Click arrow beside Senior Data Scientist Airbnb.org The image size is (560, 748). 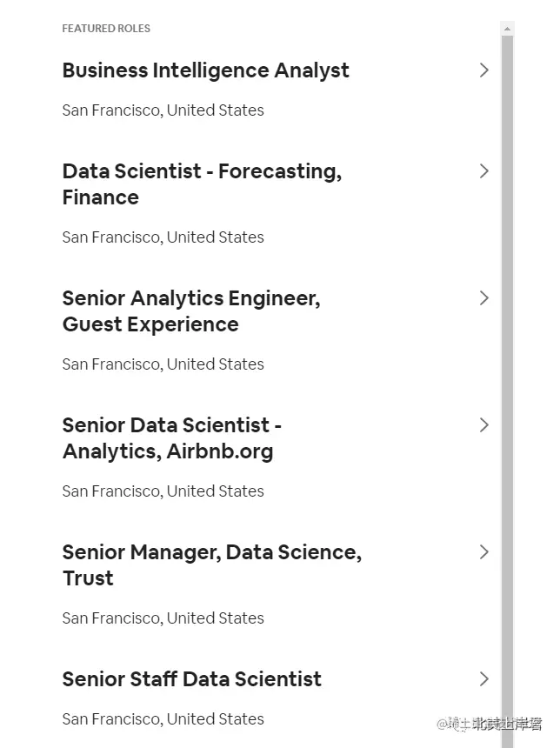(x=484, y=425)
